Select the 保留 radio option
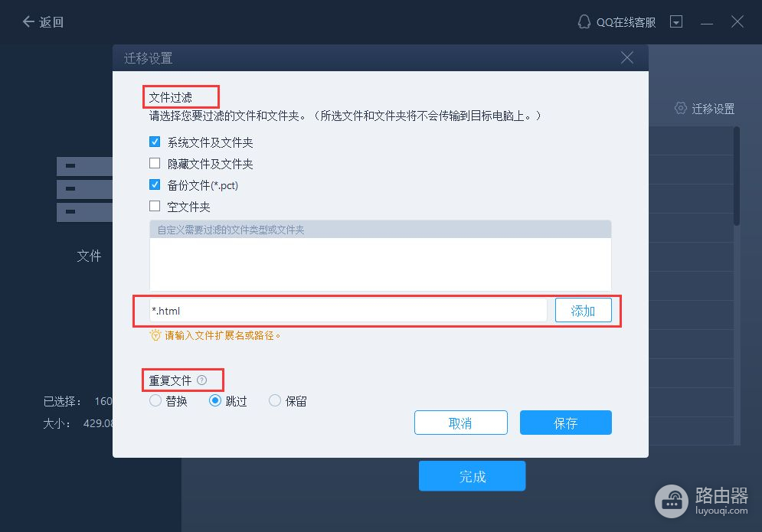Viewport: 762px width, 532px height. (275, 400)
